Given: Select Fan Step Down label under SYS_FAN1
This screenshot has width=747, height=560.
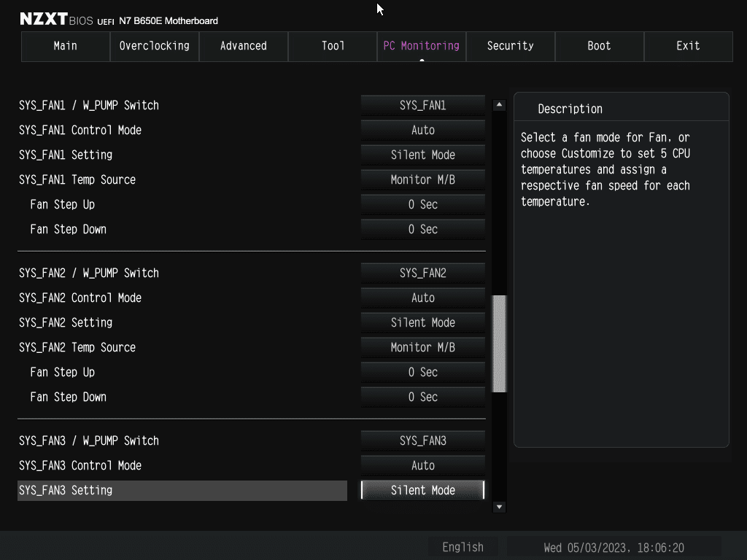Looking at the screenshot, I should point(68,229).
